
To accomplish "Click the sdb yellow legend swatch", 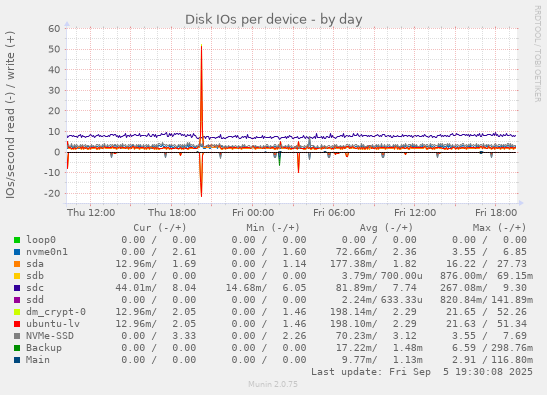I will [x=17, y=276].
